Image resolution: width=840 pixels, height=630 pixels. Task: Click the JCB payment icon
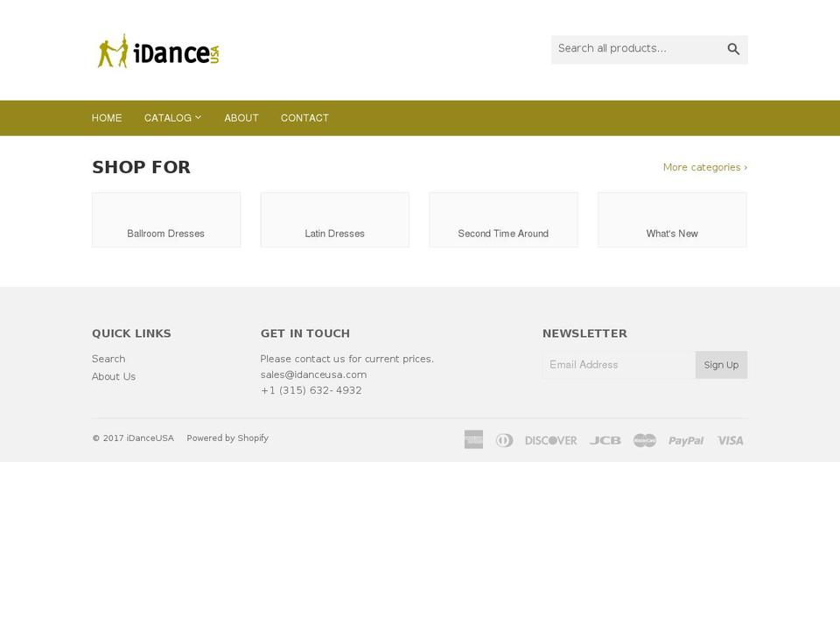[x=605, y=440]
